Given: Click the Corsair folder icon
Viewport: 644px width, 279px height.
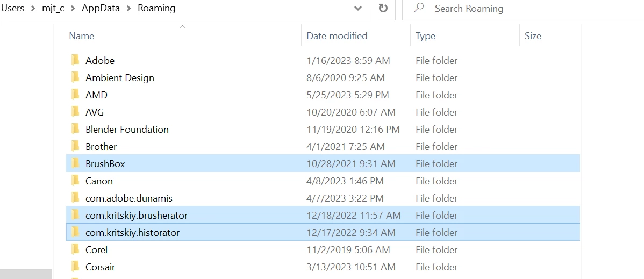Looking at the screenshot, I should point(75,267).
